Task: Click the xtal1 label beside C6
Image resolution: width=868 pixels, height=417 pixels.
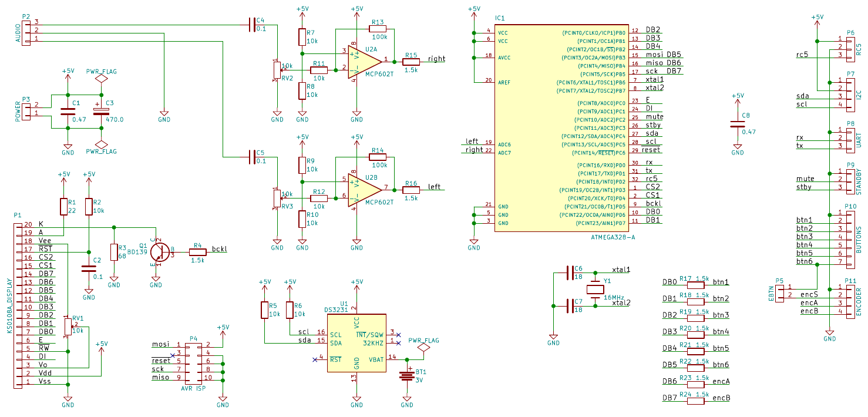Action: (621, 270)
